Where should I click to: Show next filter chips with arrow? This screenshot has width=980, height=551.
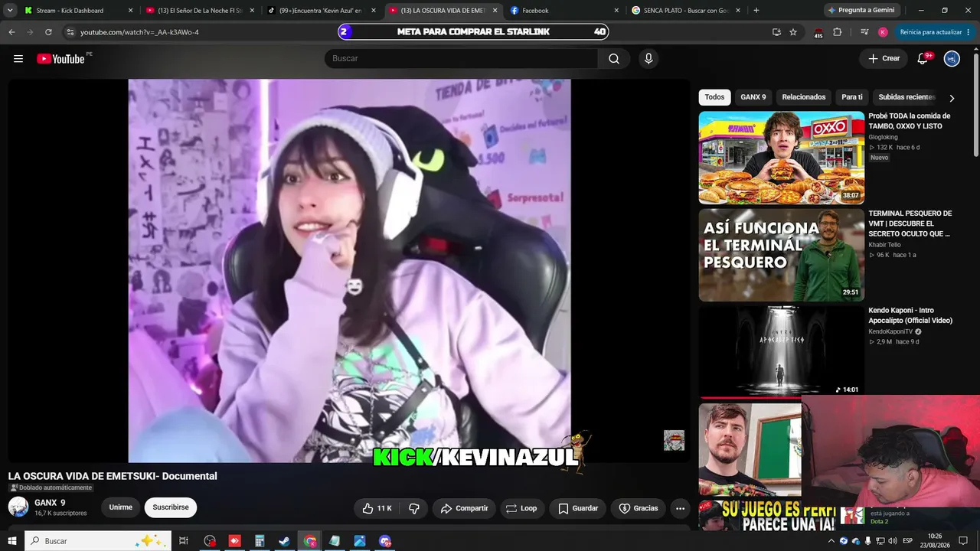pos(952,98)
